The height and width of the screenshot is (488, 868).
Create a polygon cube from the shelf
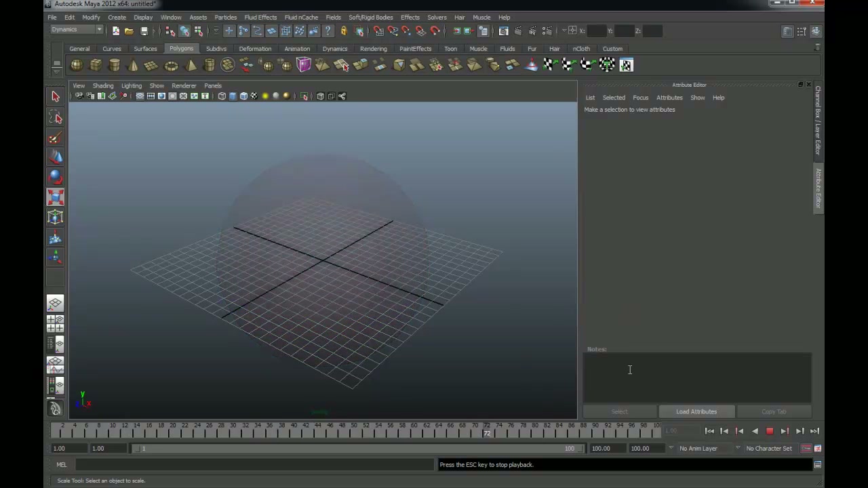96,65
